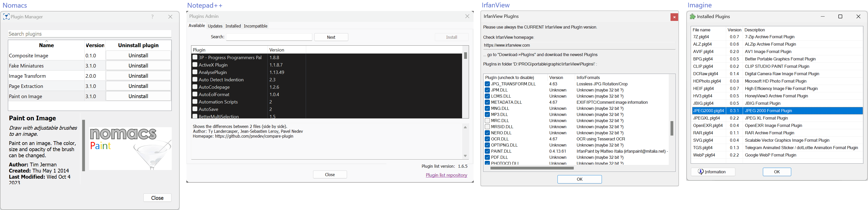The height and width of the screenshot is (210, 868).
Task: Click the nomacs Paint plugin preview image
Action: coord(130,148)
